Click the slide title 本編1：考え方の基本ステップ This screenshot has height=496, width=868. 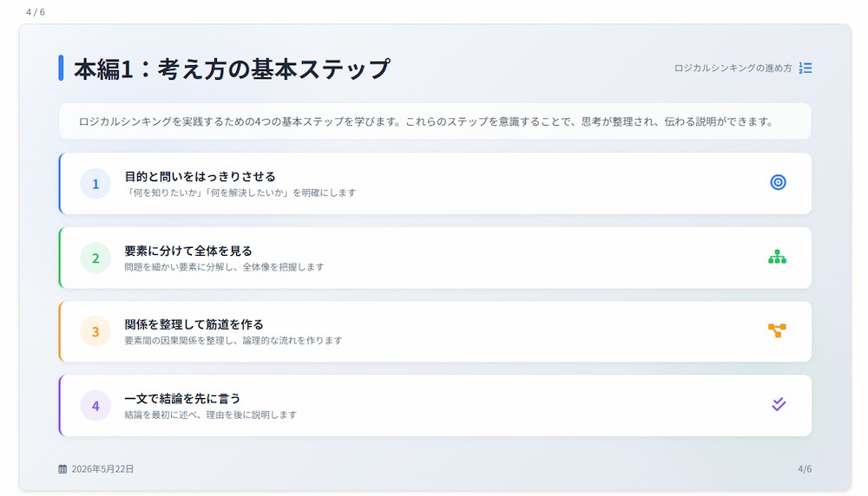tap(232, 69)
